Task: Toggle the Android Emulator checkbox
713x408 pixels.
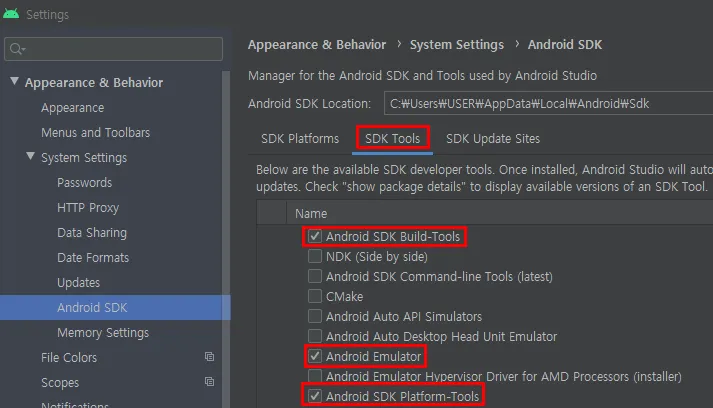Action: 315,357
